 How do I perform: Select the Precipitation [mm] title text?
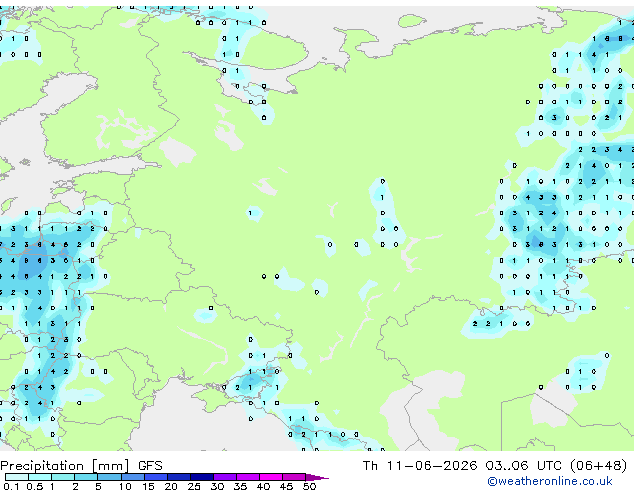[65, 466]
